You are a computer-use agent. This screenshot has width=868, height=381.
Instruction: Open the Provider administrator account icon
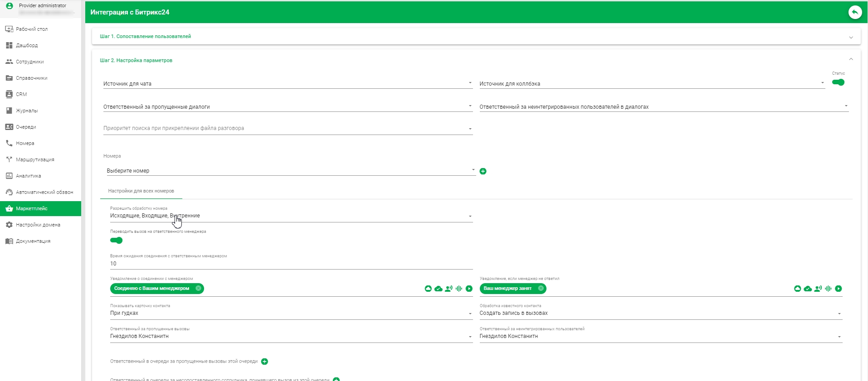(9, 6)
